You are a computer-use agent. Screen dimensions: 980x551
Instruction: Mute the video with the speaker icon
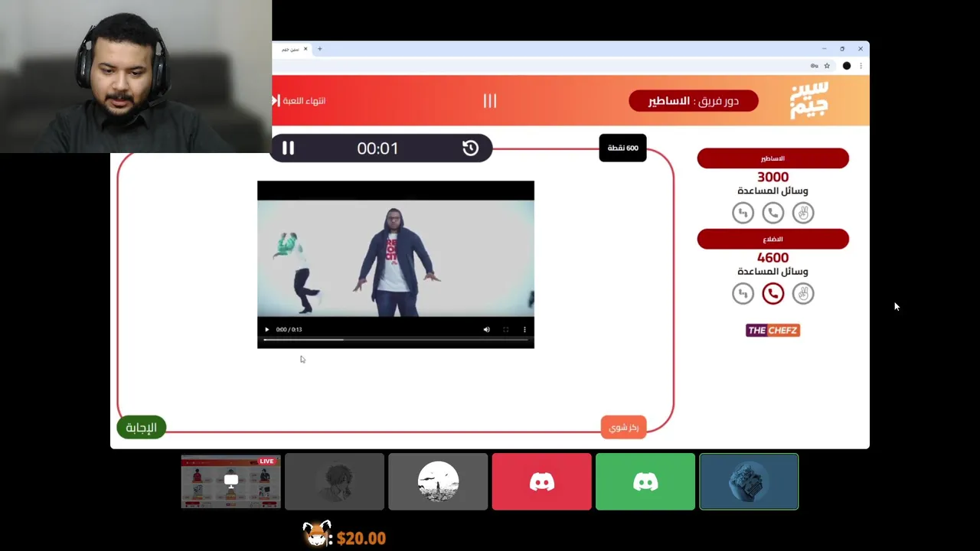click(486, 330)
